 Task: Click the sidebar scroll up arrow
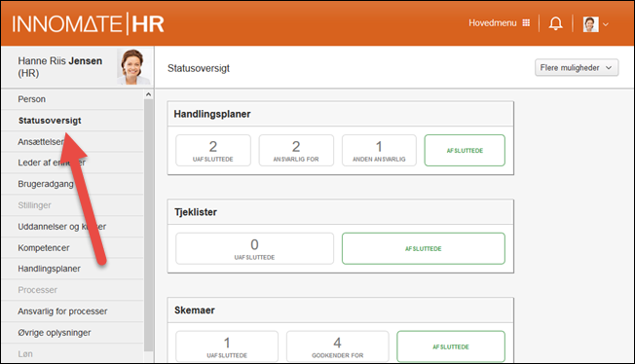[148, 94]
